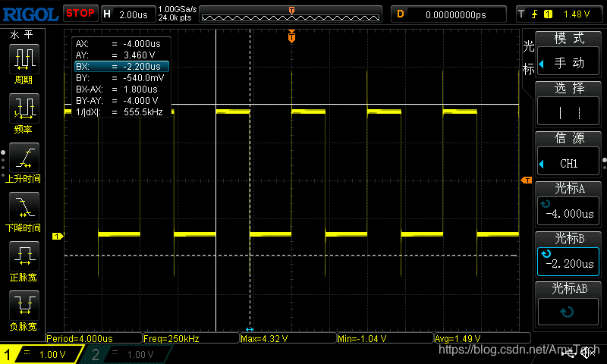Screen dimensions: 607x364
Task: Click the BX-AX = 1.800us readout
Action: tap(117, 89)
